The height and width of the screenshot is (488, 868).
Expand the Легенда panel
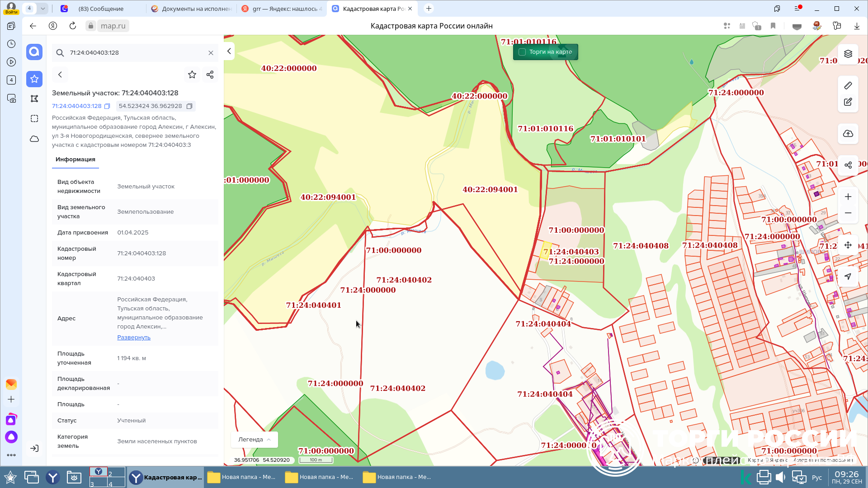point(254,439)
